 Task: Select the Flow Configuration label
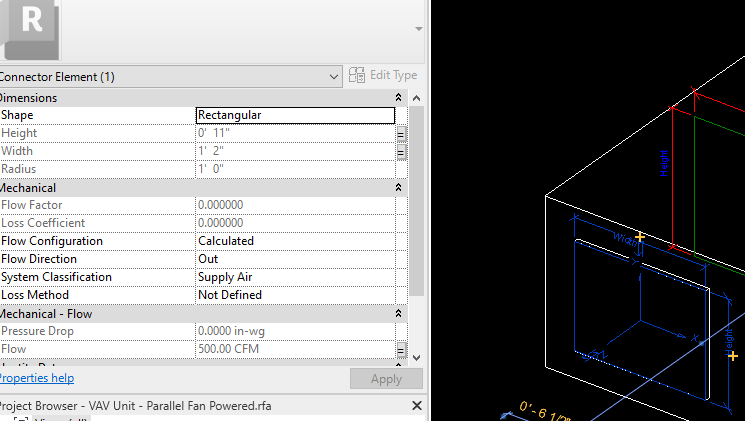point(52,241)
